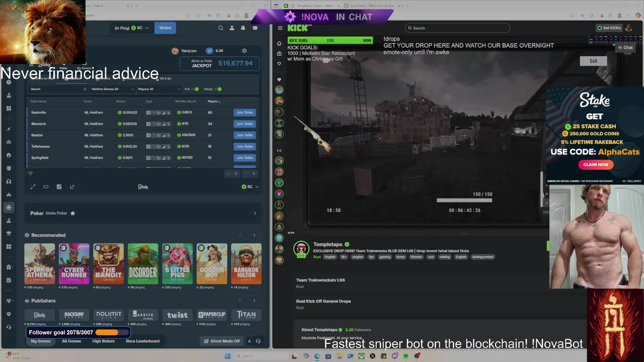Join the Bismarck table

pyautogui.click(x=245, y=124)
